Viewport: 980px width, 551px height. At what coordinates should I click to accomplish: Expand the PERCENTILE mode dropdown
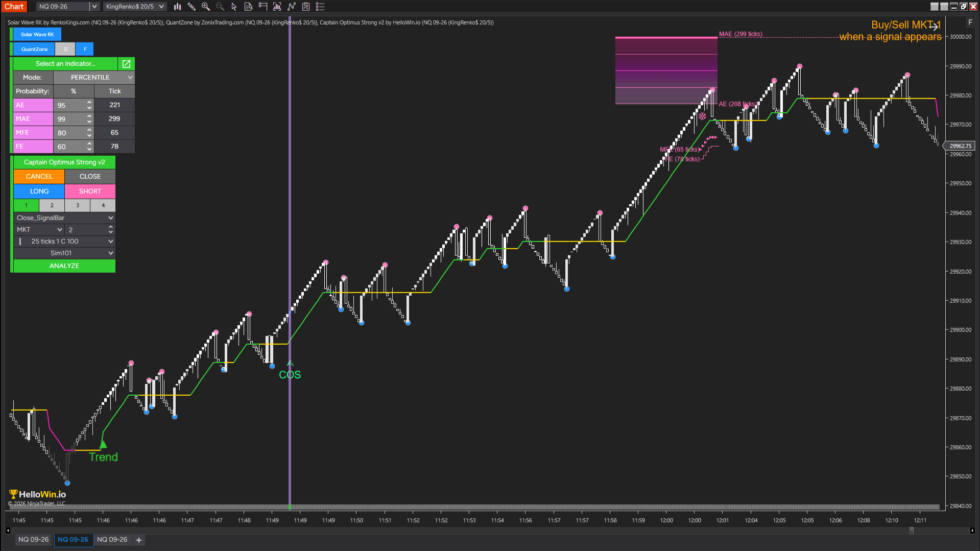coord(94,78)
